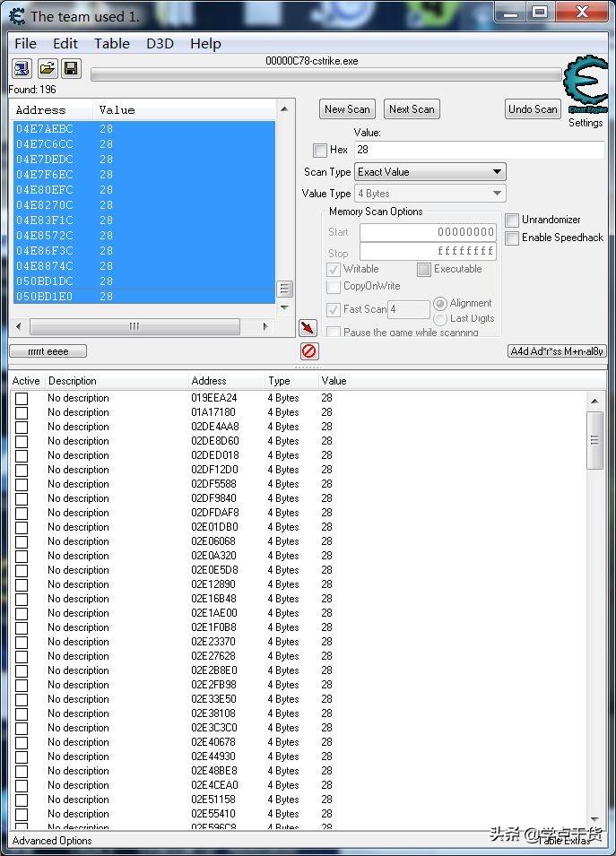Click the Value input field
This screenshot has width=616, height=856.
479,151
